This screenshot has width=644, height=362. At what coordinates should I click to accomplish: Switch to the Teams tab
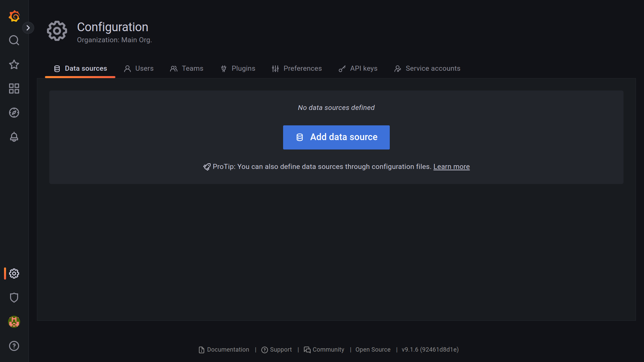coord(187,68)
